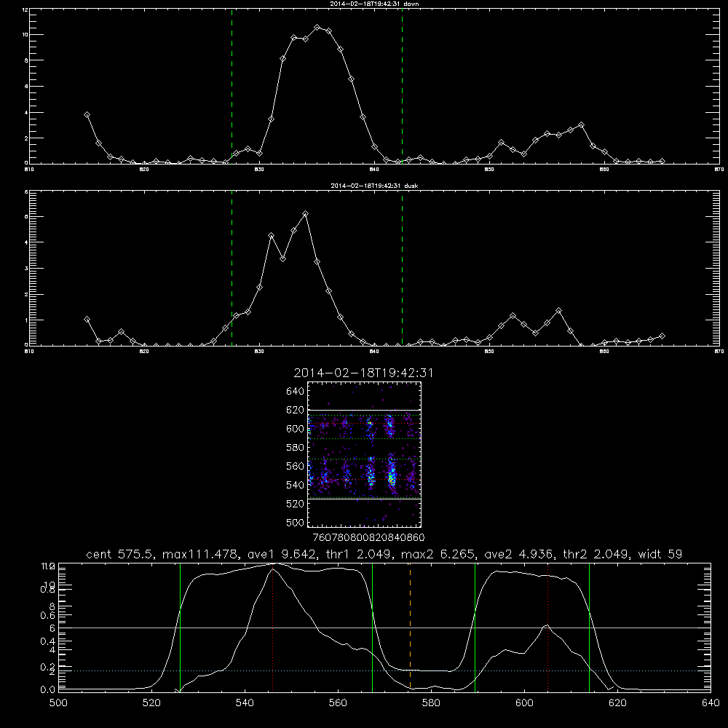
Task: Click '640' on the bottom profile plot x-axis
Action: coord(711,703)
